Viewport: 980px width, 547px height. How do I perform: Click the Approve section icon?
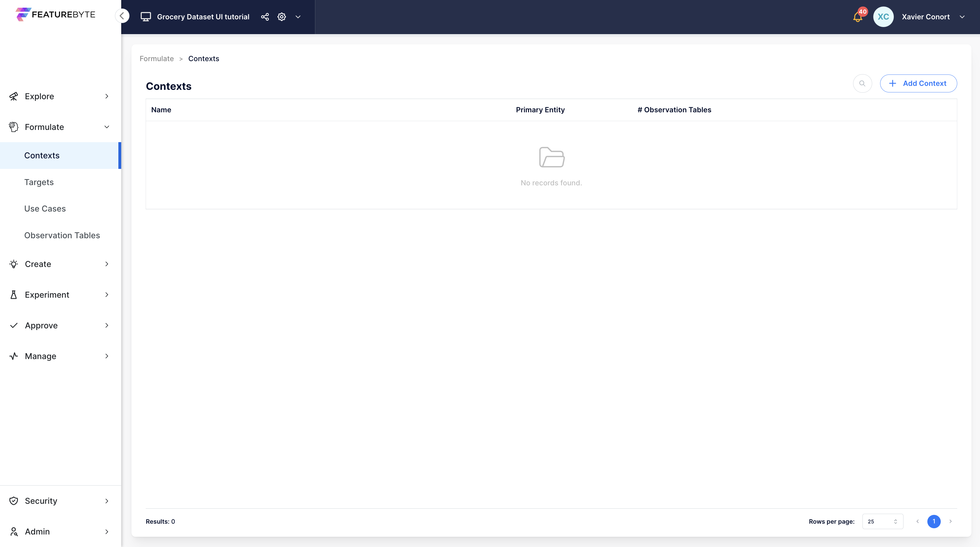pyautogui.click(x=13, y=326)
